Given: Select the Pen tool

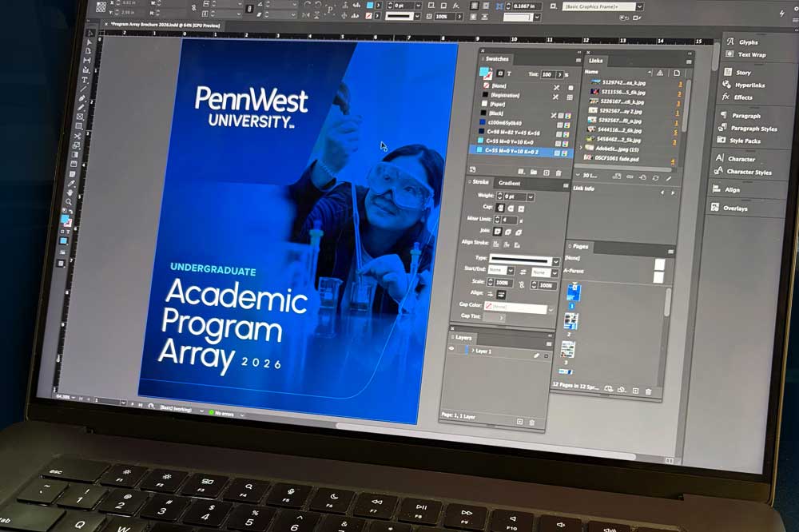Looking at the screenshot, I should tap(81, 97).
